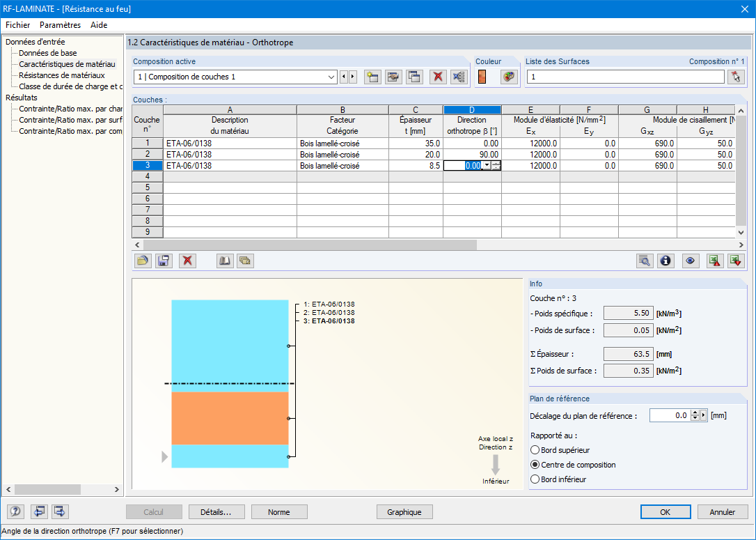Open Contrainte/Ratio max. par surf results
The height and width of the screenshot is (540, 756).
pos(70,120)
